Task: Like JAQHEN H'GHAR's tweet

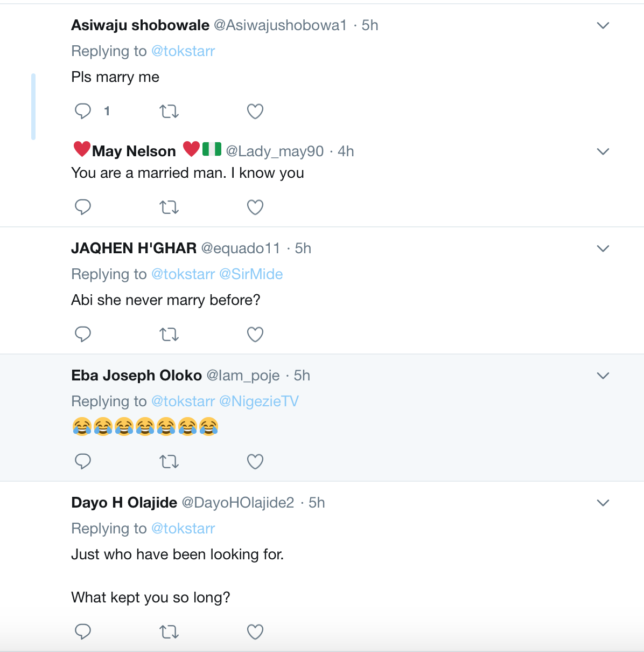Action: 255,335
